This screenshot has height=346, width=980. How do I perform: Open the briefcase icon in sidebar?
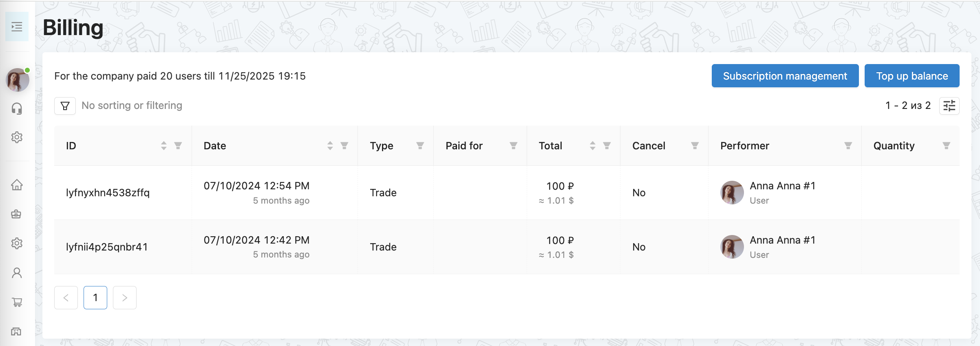17,214
